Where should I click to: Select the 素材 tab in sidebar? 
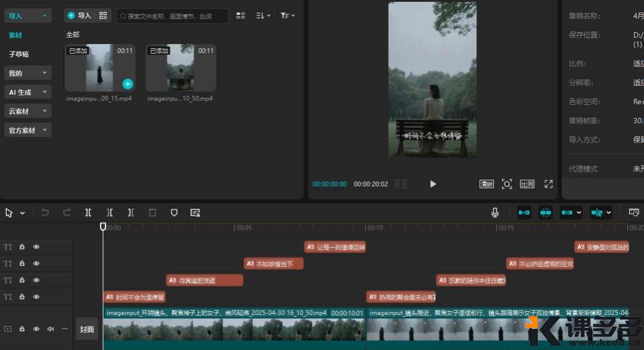(x=16, y=35)
